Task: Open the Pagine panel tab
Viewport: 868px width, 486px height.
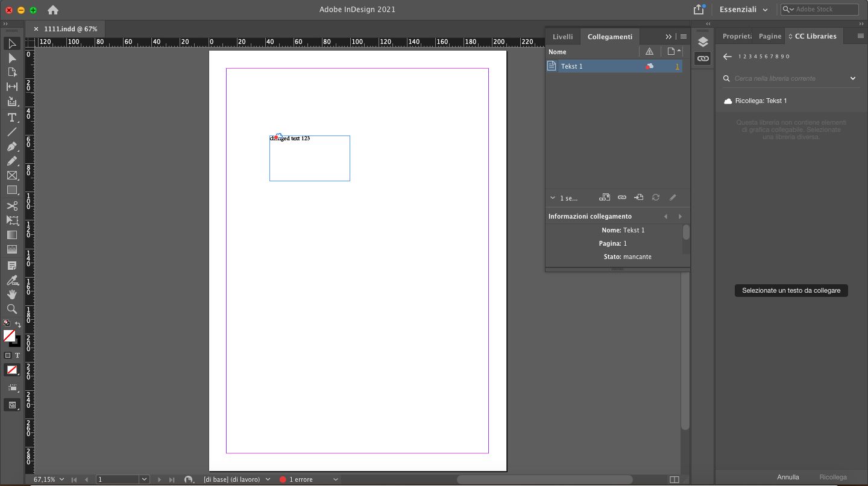Action: (769, 36)
